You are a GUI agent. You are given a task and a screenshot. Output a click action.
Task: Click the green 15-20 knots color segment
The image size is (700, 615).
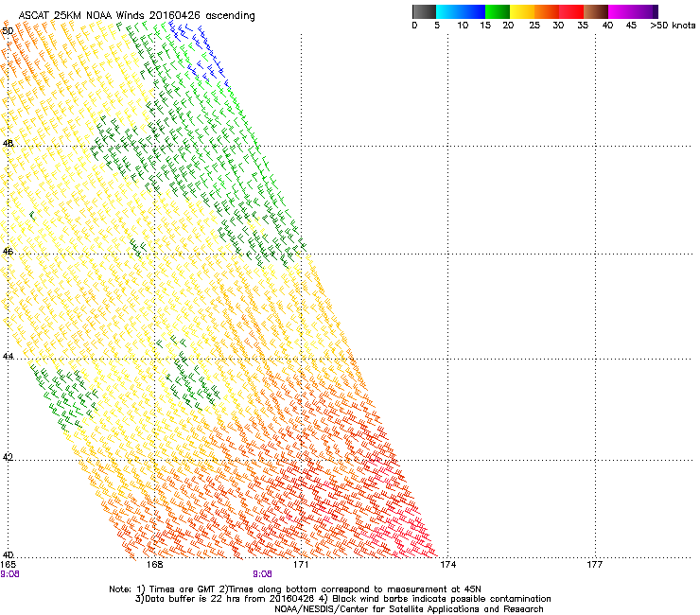(498, 11)
